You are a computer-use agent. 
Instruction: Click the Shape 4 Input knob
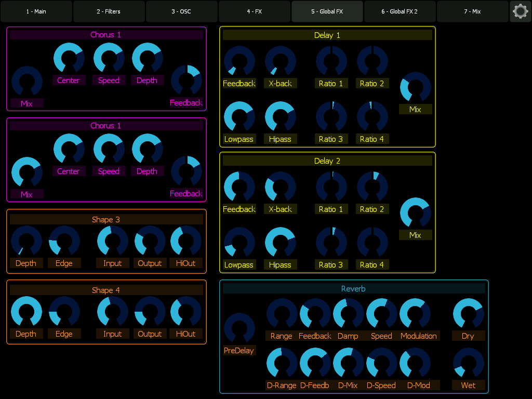[x=113, y=312]
